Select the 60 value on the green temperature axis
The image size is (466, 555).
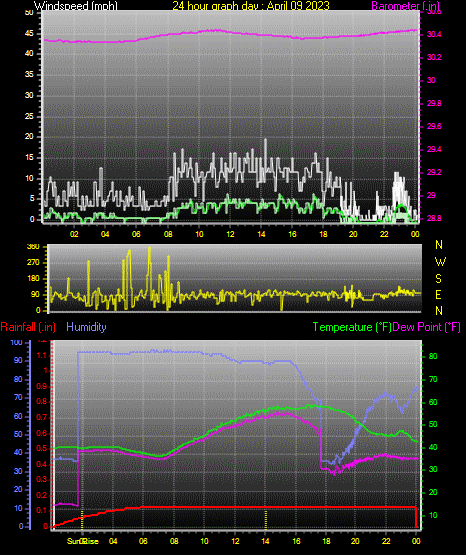(x=433, y=402)
